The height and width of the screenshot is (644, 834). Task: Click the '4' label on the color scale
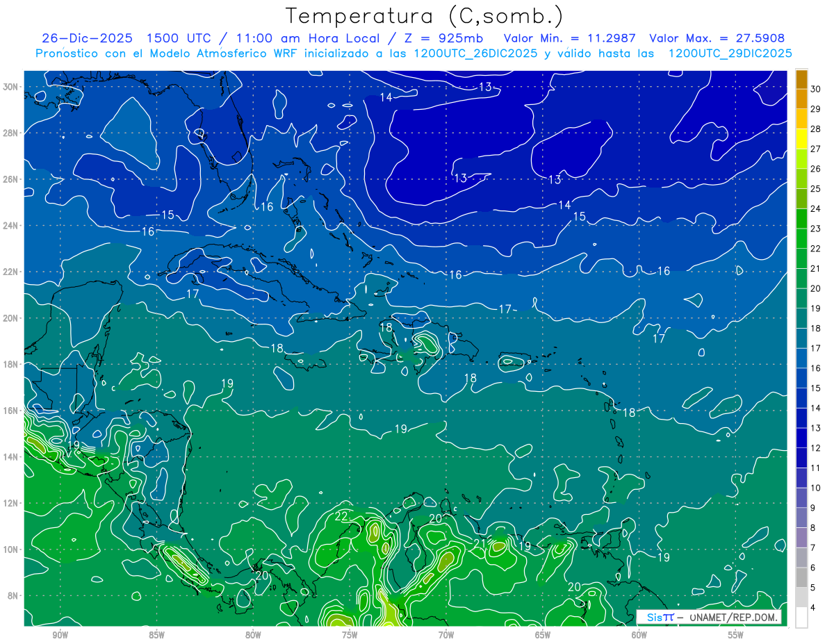tap(813, 608)
